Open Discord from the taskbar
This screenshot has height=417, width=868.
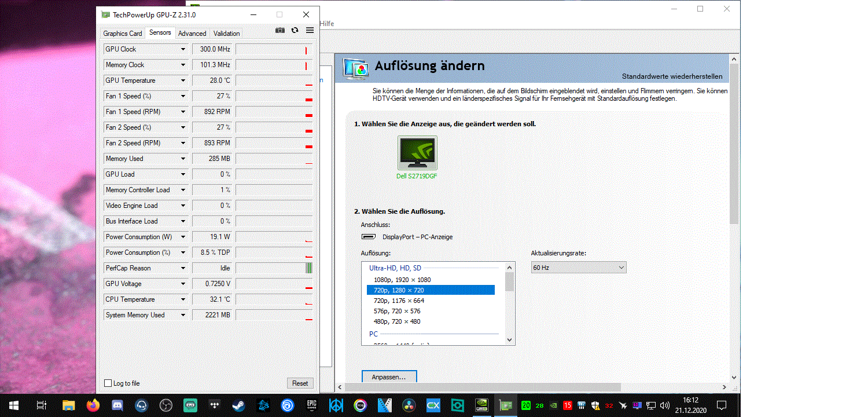pyautogui.click(x=117, y=405)
